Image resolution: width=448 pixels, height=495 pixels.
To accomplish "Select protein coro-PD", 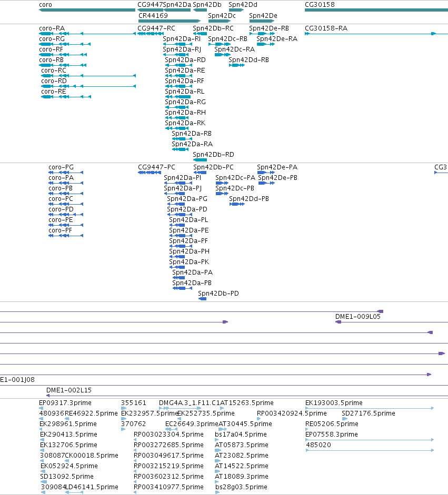I will [x=66, y=214].
